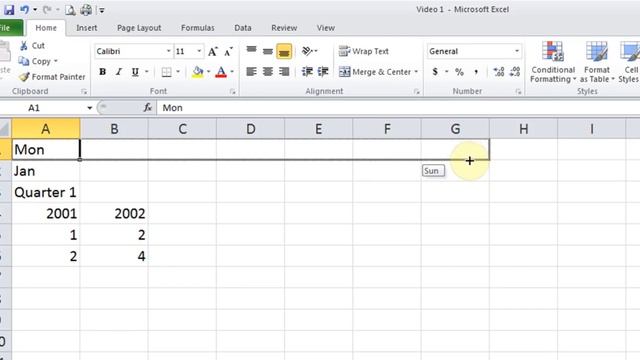Cut the selected cell
640x360 pixels.
[32, 46]
